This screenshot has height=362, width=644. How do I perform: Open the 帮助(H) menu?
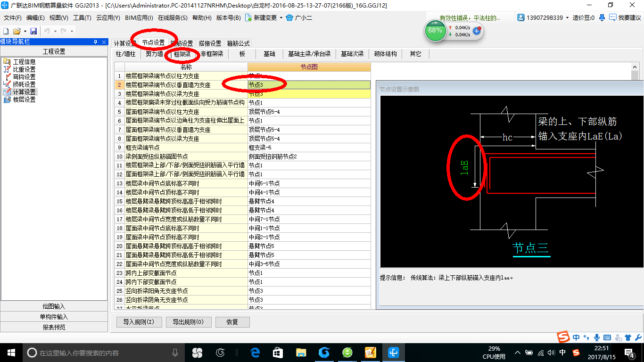pyautogui.click(x=202, y=18)
